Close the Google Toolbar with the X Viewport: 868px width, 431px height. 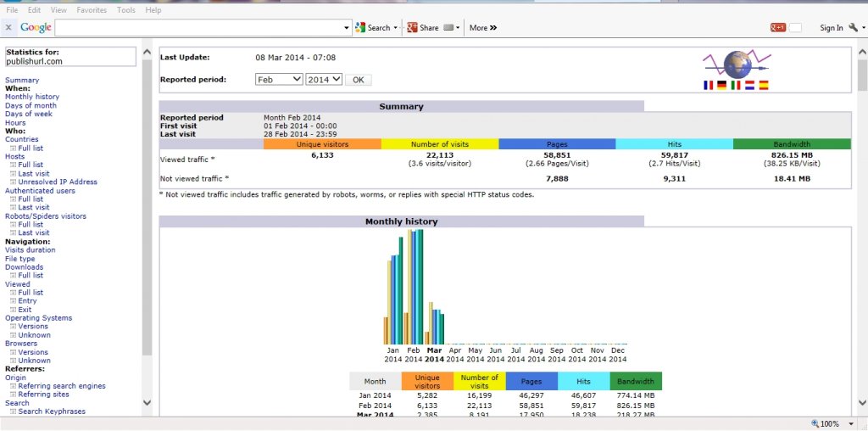click(x=8, y=28)
